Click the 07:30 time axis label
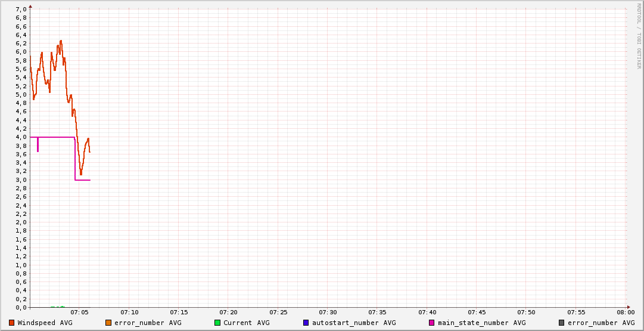The image size is (644, 331). pyautogui.click(x=328, y=312)
